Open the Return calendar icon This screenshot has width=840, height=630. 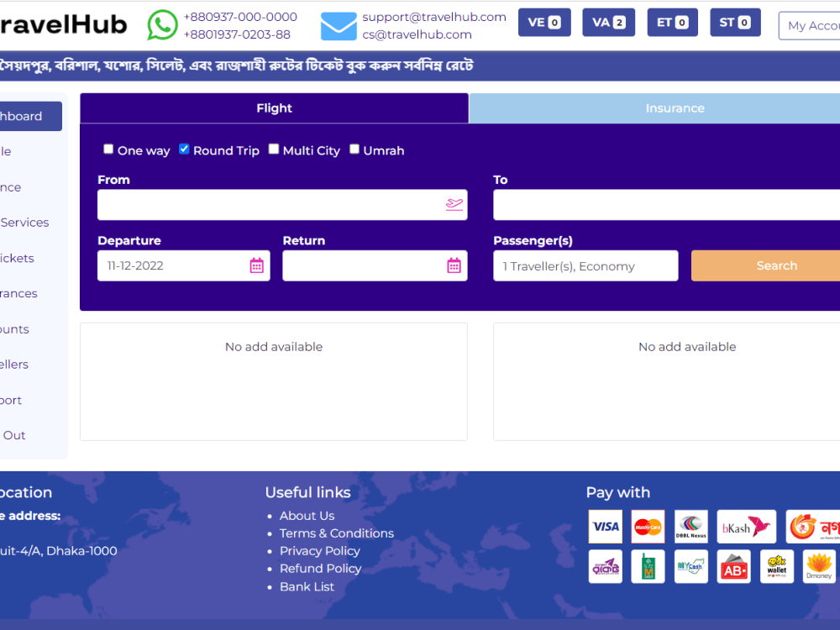tap(454, 265)
